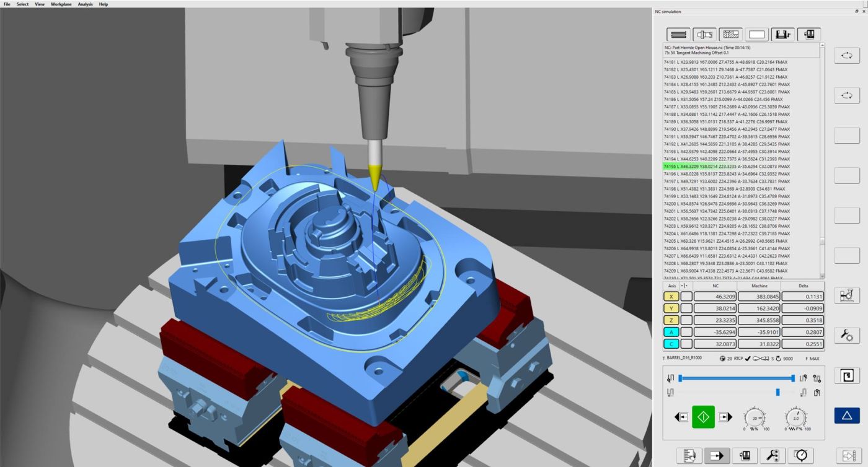Click the single step forward playback button
This screenshot has height=467, width=868.
725,416
